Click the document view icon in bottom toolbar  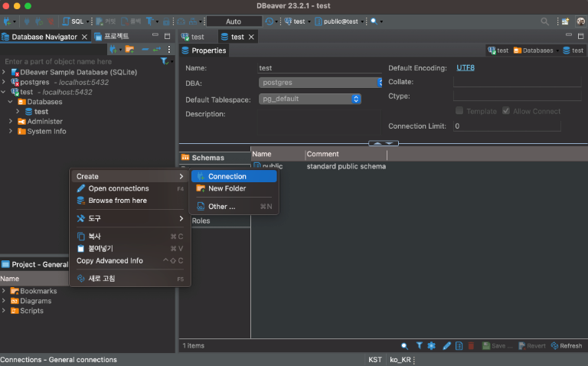point(459,346)
